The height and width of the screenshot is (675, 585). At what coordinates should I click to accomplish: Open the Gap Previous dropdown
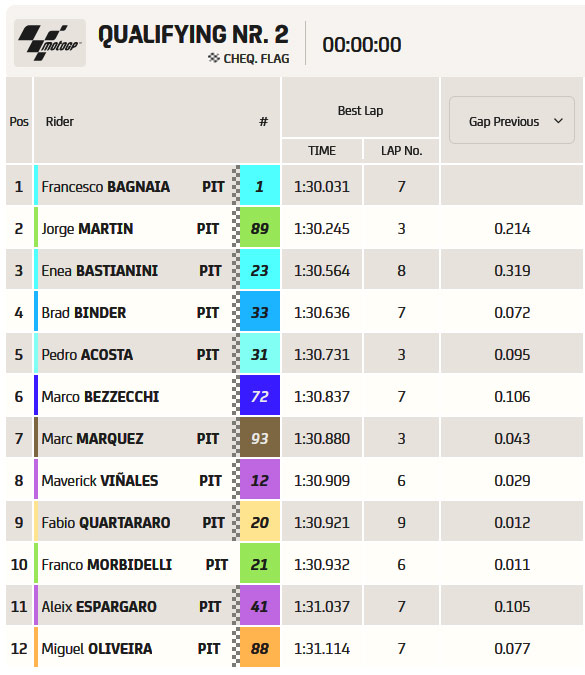tap(511, 120)
